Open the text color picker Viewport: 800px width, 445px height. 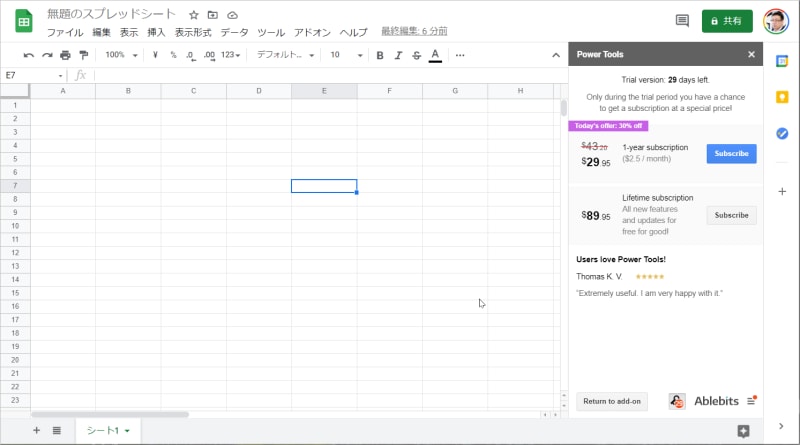(x=435, y=55)
